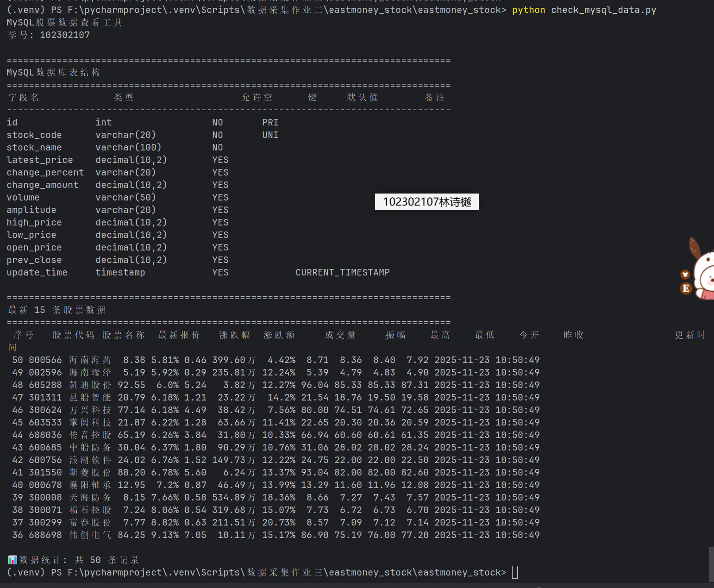Click stock name 传音控股
This screenshot has width=714, height=588.
point(90,435)
